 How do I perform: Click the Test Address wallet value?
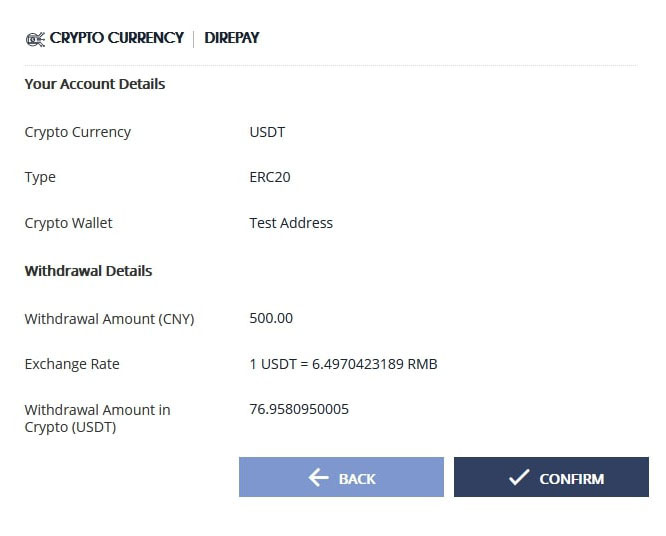291,223
